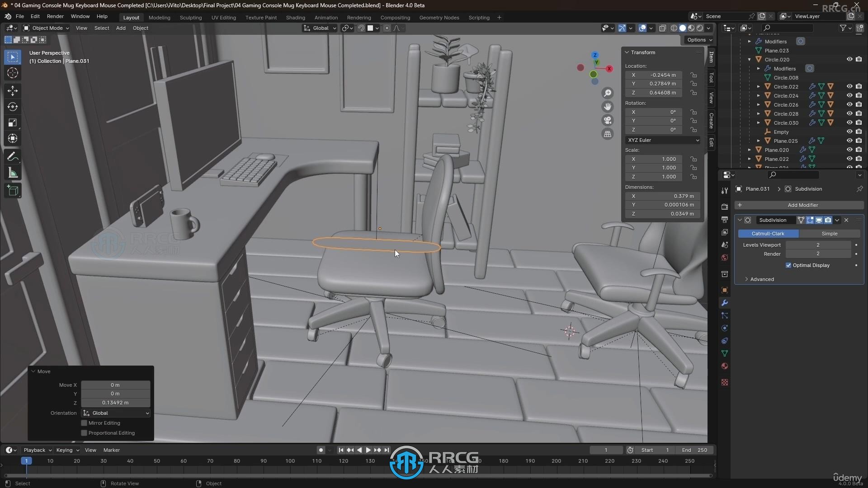Hide Circle.022 in the viewport
This screenshot has width=868, height=488.
[x=849, y=86]
